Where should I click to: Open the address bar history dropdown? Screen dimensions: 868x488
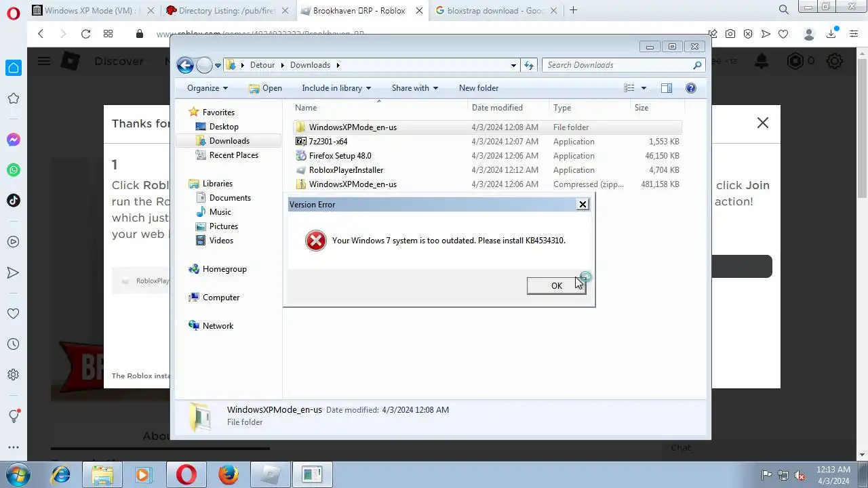(513, 65)
